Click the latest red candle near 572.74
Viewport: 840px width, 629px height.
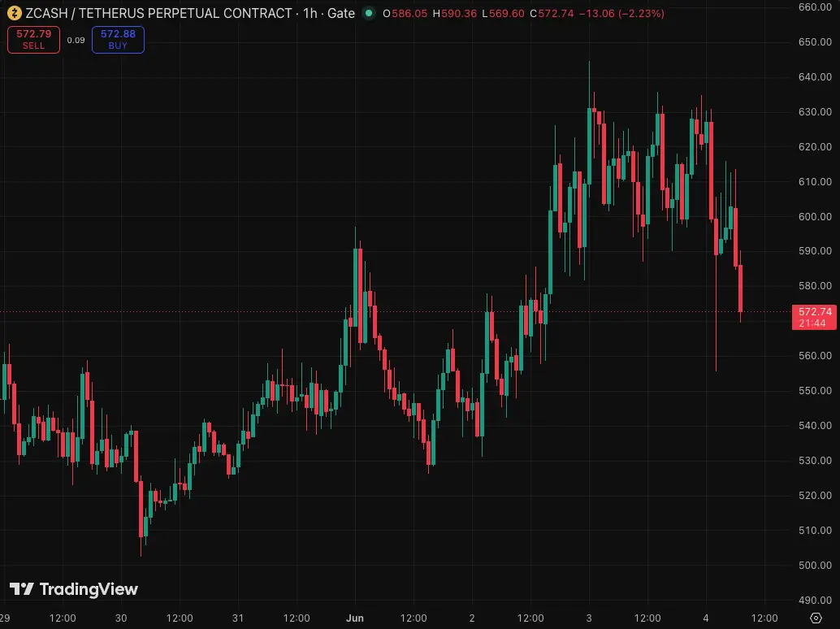point(740,288)
